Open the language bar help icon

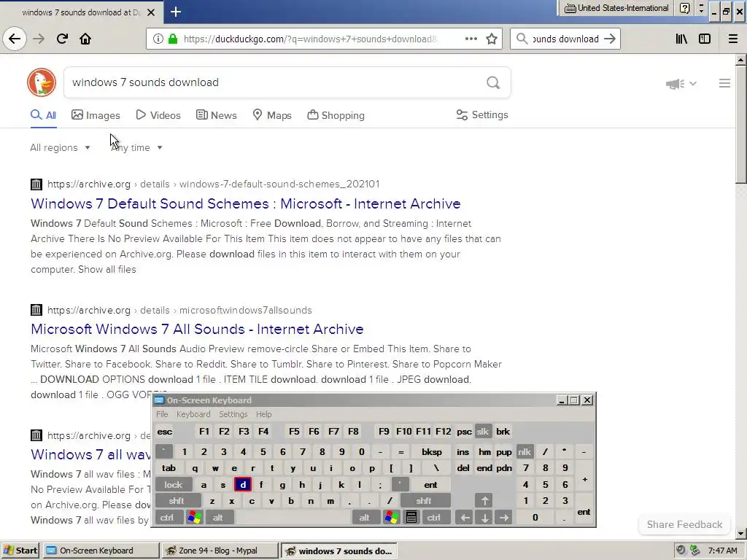point(684,8)
